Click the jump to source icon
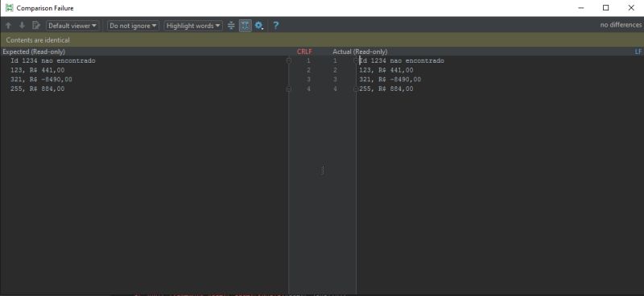 pos(36,26)
